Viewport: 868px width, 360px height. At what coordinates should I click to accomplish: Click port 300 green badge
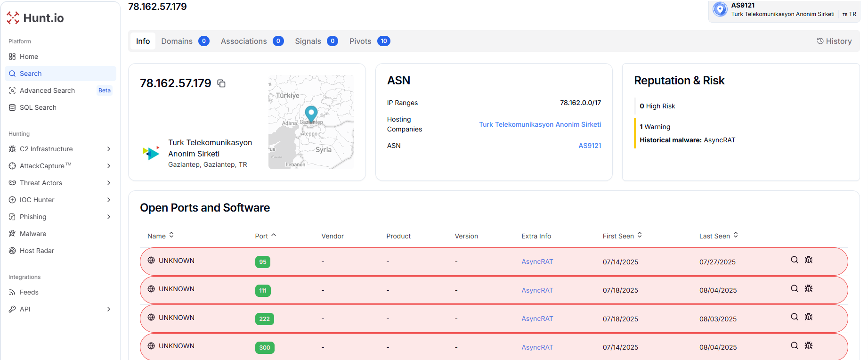265,348
